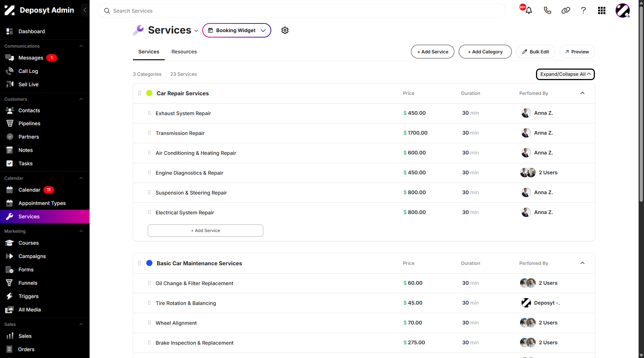The height and width of the screenshot is (358, 644).
Task: Click the Preview button
Action: point(577,52)
